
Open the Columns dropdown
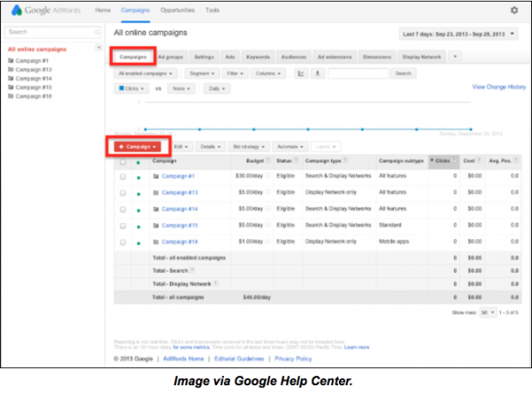pos(268,73)
